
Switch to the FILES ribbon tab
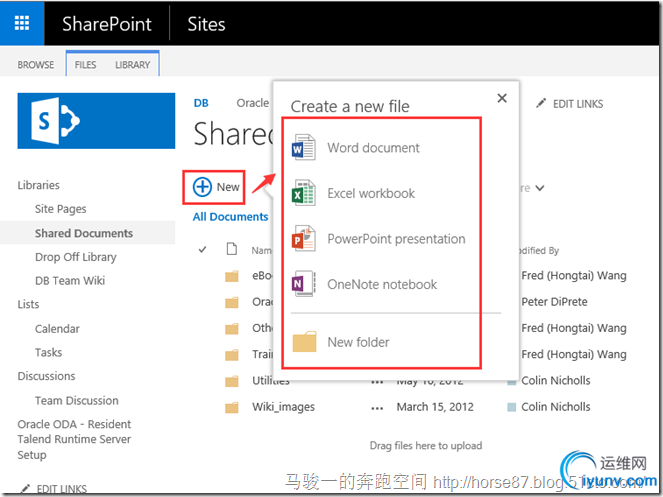(x=86, y=65)
